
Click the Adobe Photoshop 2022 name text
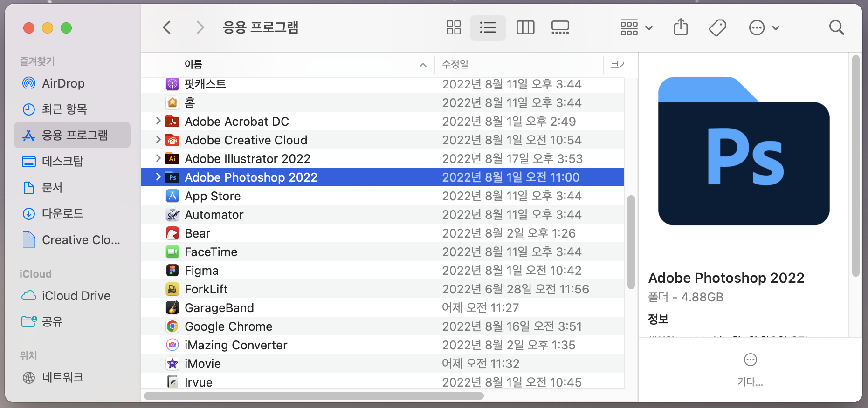coord(251,177)
